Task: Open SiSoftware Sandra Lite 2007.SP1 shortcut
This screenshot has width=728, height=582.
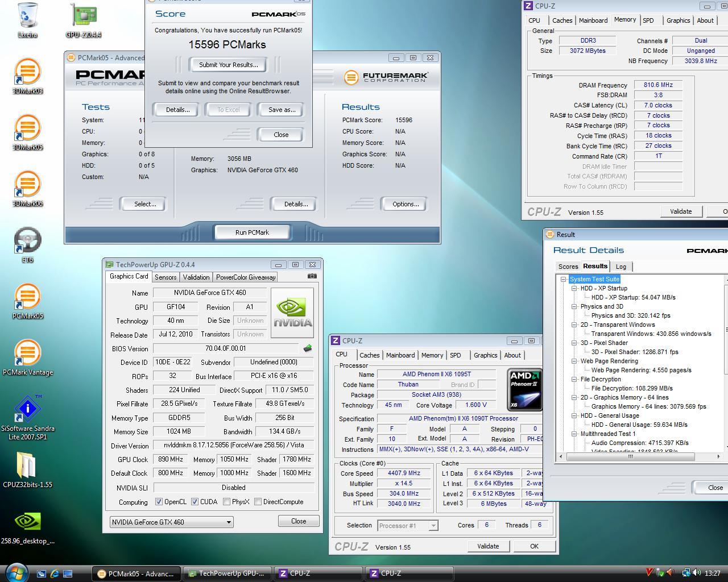Action: (27, 418)
